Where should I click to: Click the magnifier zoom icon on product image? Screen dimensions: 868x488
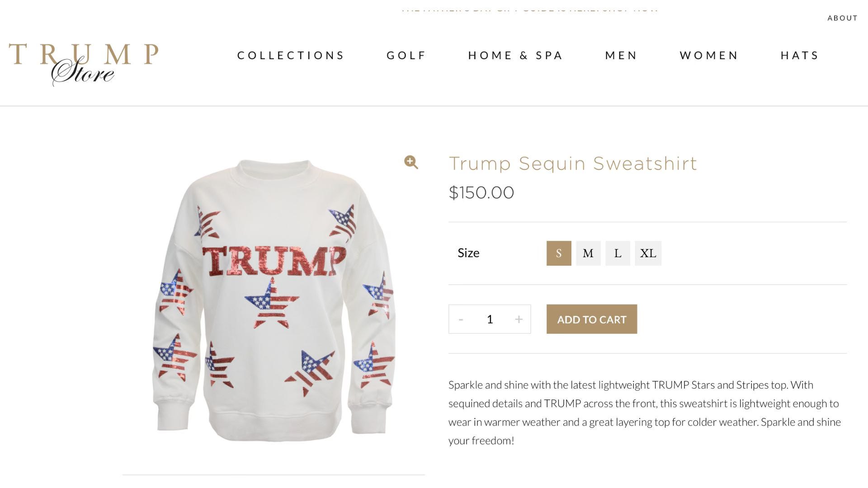[x=411, y=162]
